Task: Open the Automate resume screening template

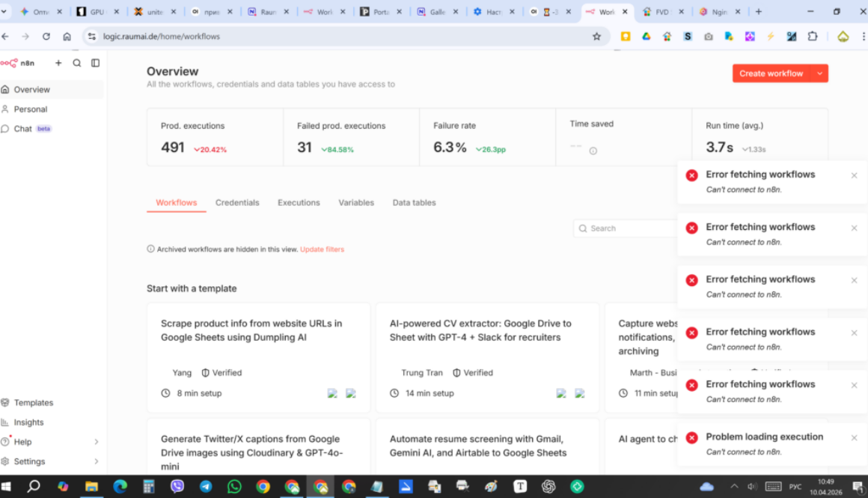Action: [x=487, y=447]
